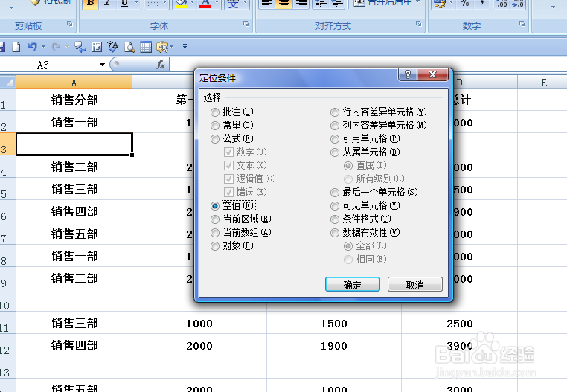The image size is (567, 392).
Task: Open print preview magnifier icon
Action: (x=129, y=47)
